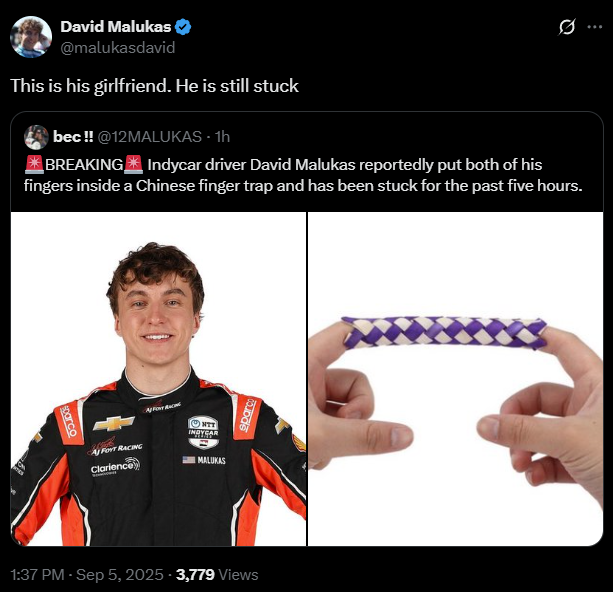The height and width of the screenshot is (592, 613).
Task: View the driver portrait photo
Action: (x=158, y=379)
